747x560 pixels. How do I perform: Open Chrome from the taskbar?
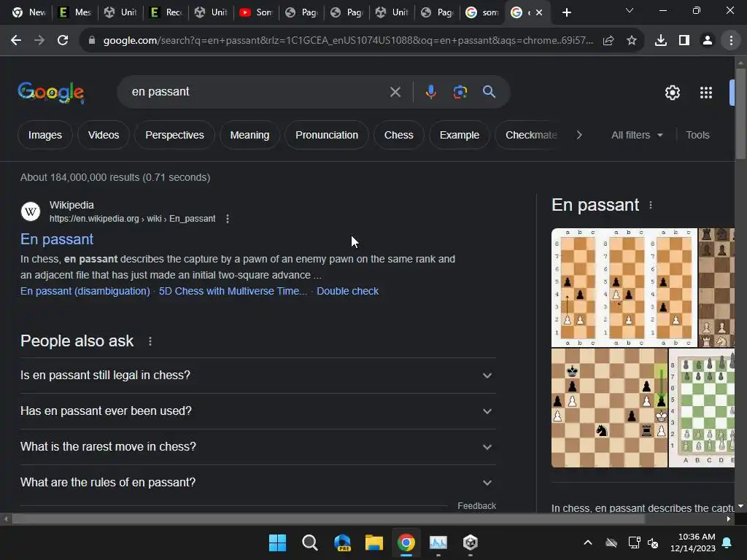(406, 542)
